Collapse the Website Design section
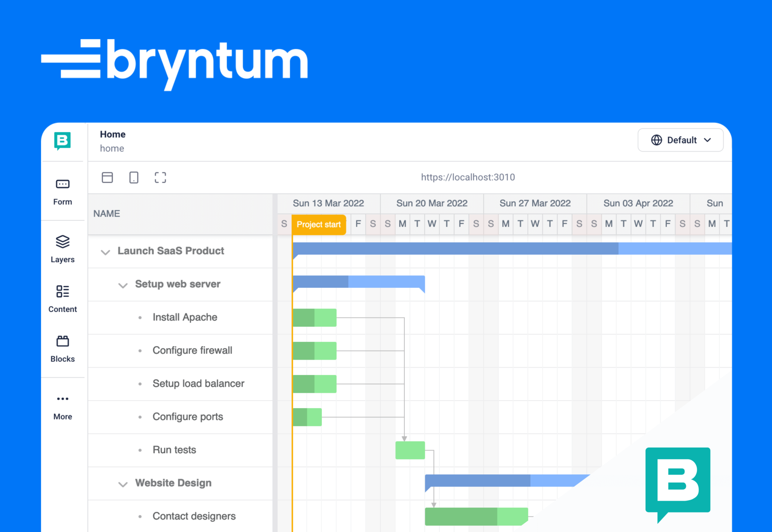 pos(123,484)
